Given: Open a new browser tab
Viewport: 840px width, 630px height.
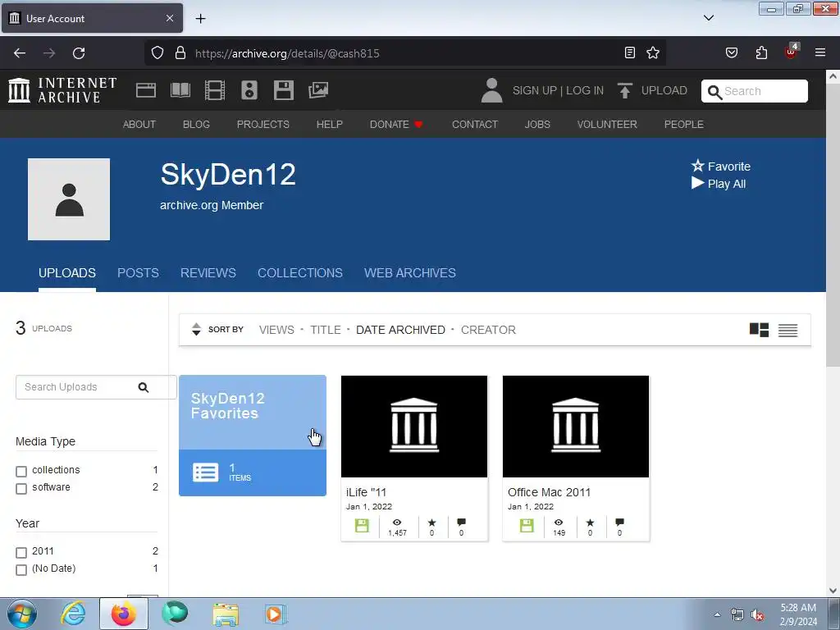Looking at the screenshot, I should (200, 19).
